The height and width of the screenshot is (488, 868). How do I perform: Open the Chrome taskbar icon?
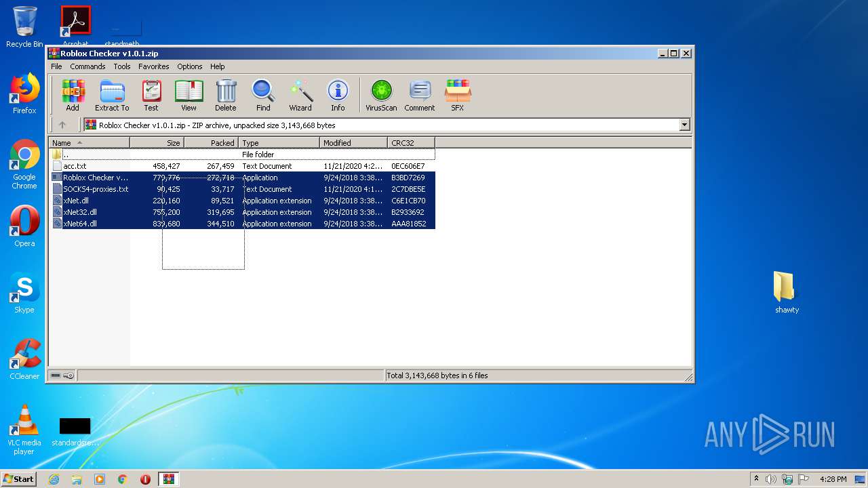pyautogui.click(x=123, y=479)
